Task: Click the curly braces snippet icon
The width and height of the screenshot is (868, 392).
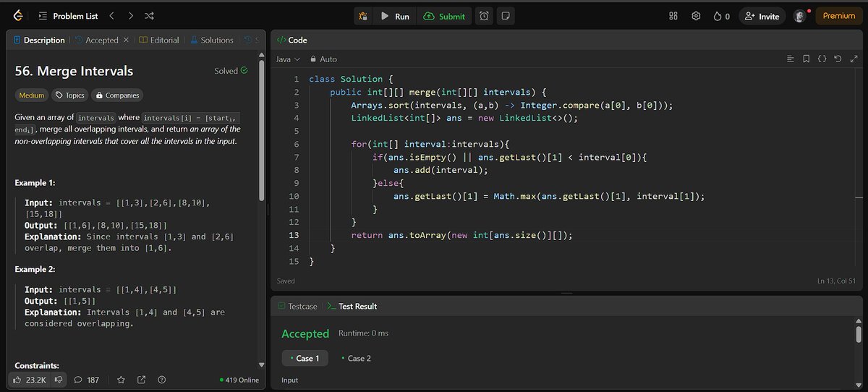Action: point(822,59)
